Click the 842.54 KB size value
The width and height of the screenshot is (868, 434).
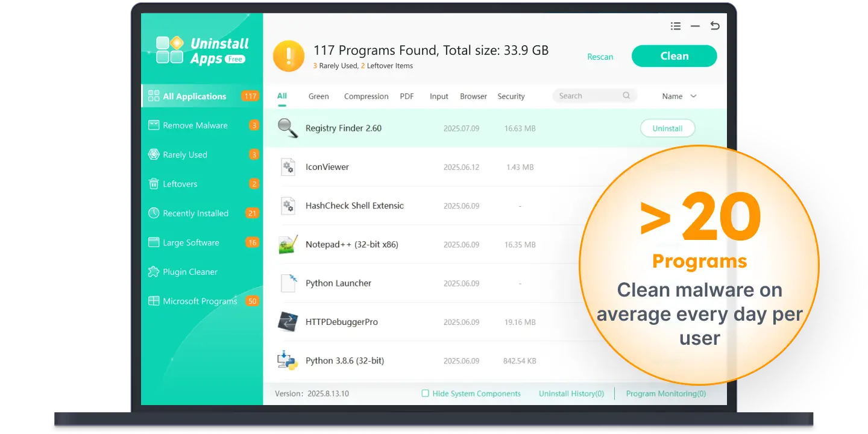(520, 361)
